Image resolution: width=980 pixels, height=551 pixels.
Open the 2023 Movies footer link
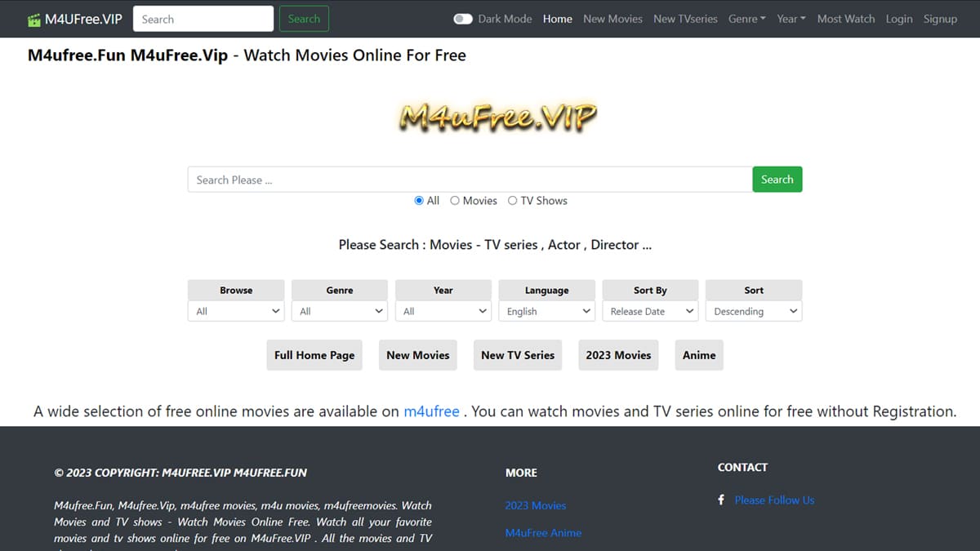pos(536,505)
